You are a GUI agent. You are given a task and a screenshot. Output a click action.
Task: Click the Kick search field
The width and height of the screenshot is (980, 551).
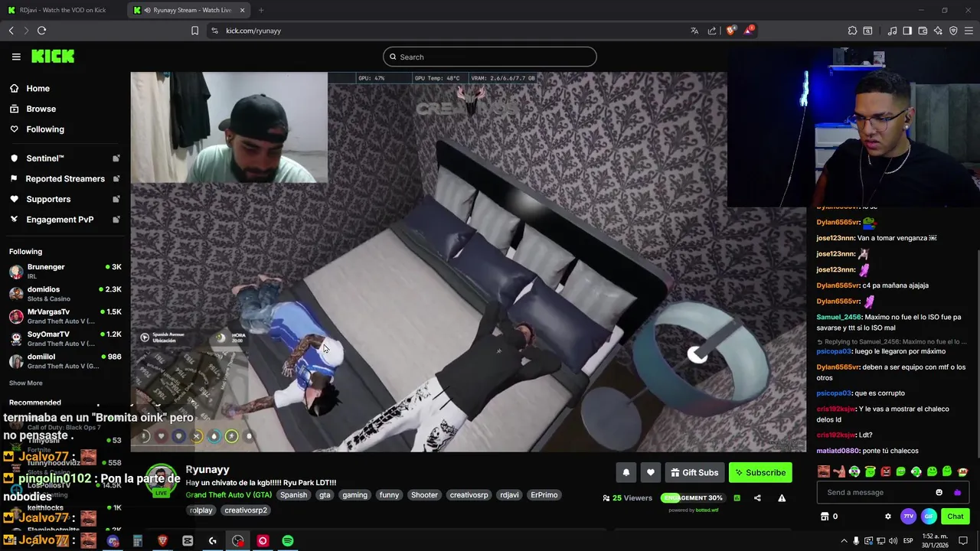(490, 57)
